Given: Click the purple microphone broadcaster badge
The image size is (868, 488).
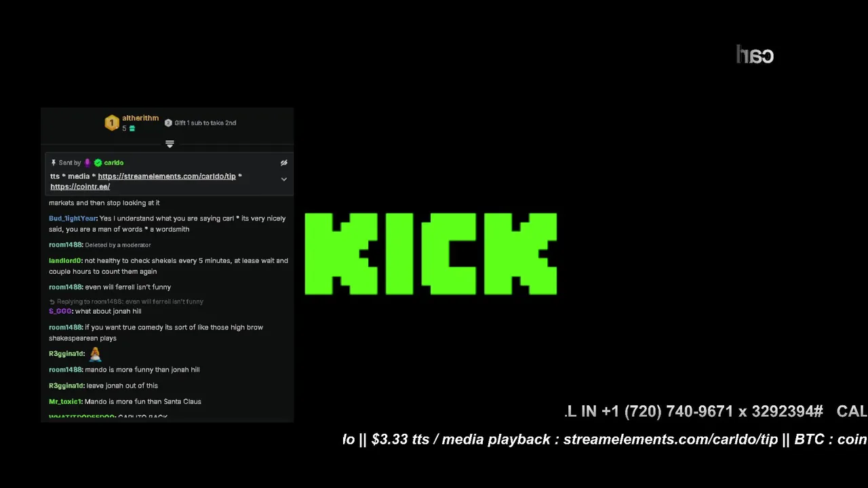Looking at the screenshot, I should (87, 163).
